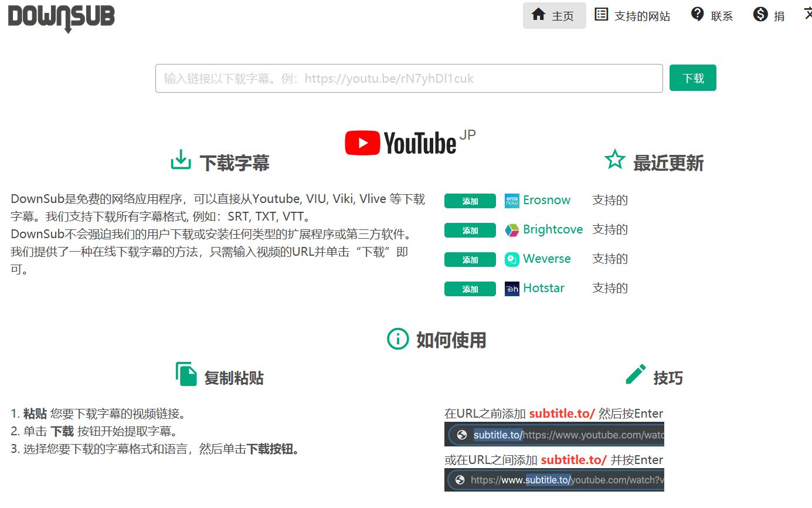Viewport: 812px width, 508px height.
Task: Focus the subtitle link input field
Action: 409,78
